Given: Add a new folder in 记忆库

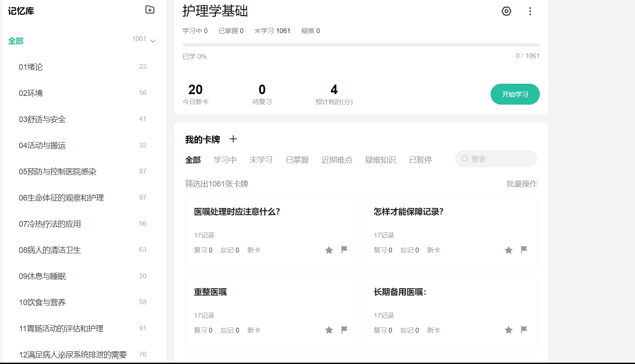Looking at the screenshot, I should (x=150, y=10).
